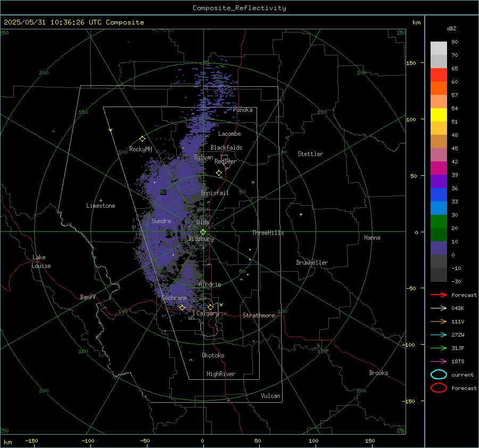Click the Innisfail label on map

214,193
